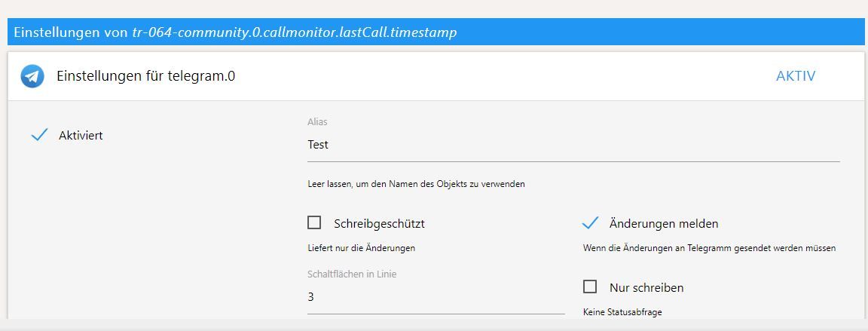Click the "Keine Statusabfrage" hint text
868x331 pixels.
(622, 311)
